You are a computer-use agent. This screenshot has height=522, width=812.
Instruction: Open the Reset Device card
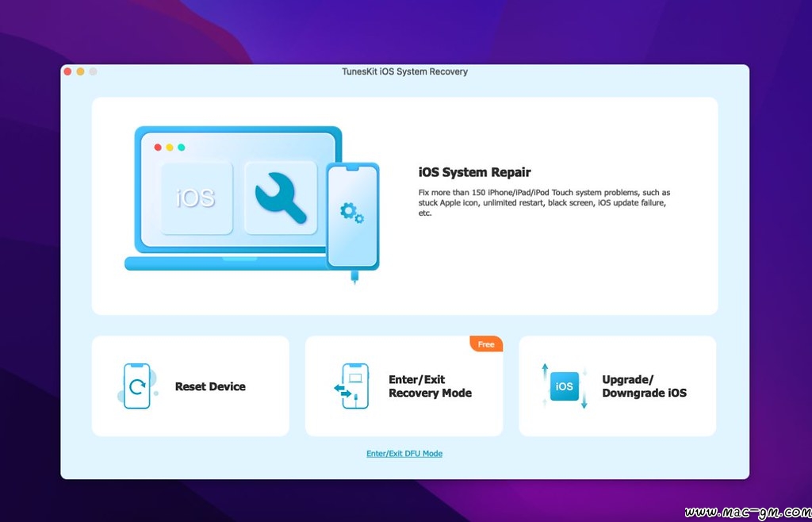click(x=190, y=386)
